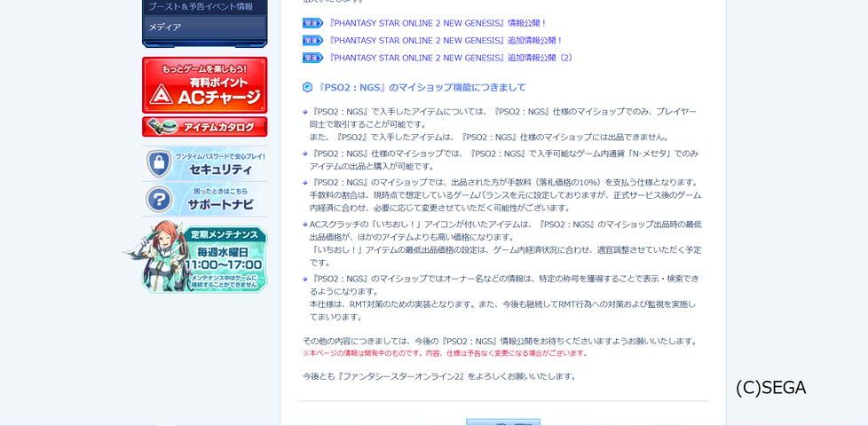The image size is (868, 426).
Task: Click heading 『PSO2：NGS』のマイショップ機能につきまして
Action: 421,87
